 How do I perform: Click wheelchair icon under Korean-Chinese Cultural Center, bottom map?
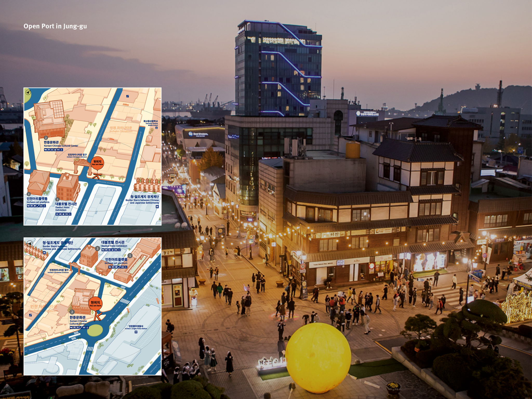tap(87, 327)
